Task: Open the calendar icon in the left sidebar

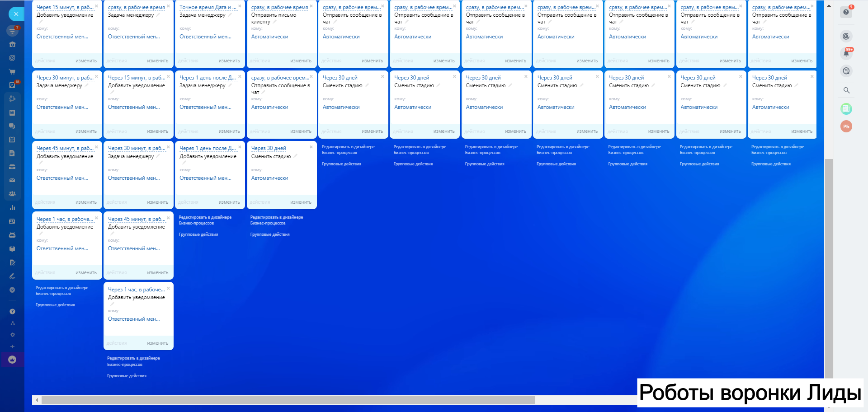Action: (x=12, y=140)
